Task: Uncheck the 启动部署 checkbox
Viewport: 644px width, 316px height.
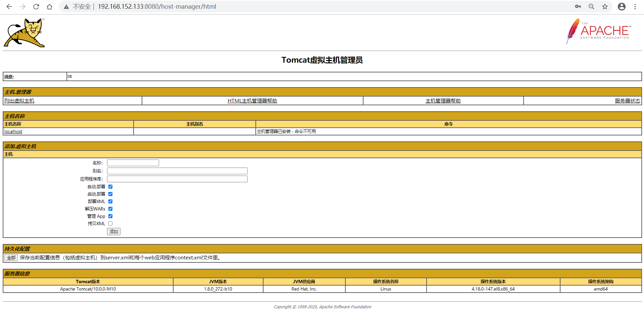Action: 110,194
